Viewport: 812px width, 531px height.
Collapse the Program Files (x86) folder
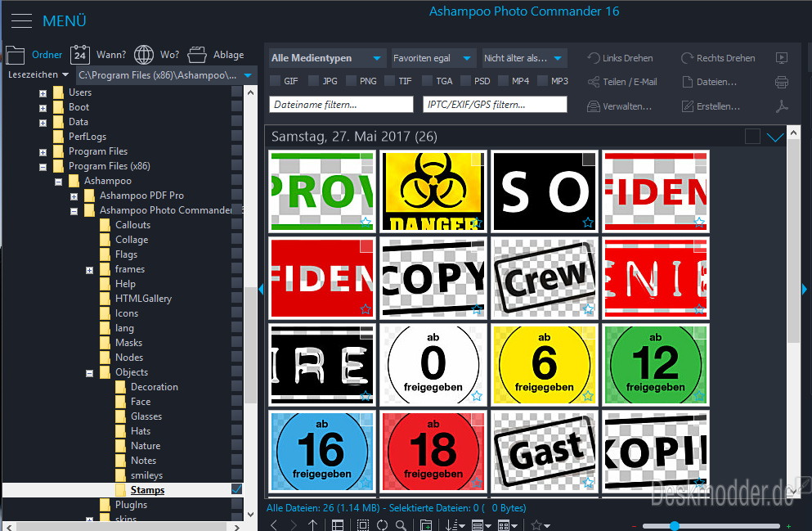coord(43,168)
